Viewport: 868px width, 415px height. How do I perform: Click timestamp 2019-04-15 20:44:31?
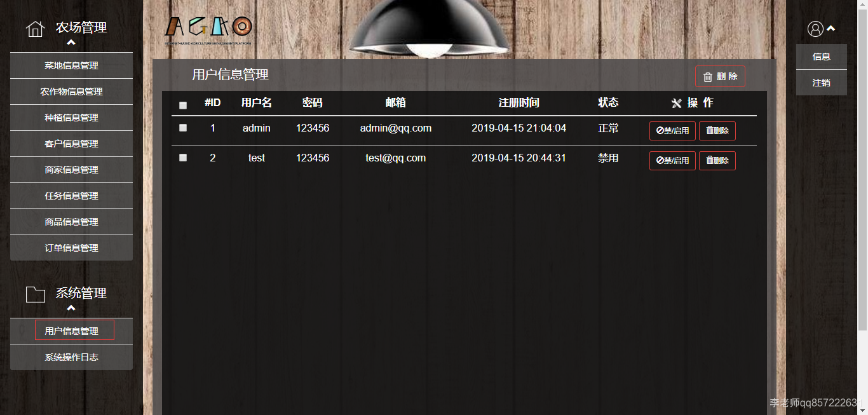pos(519,158)
